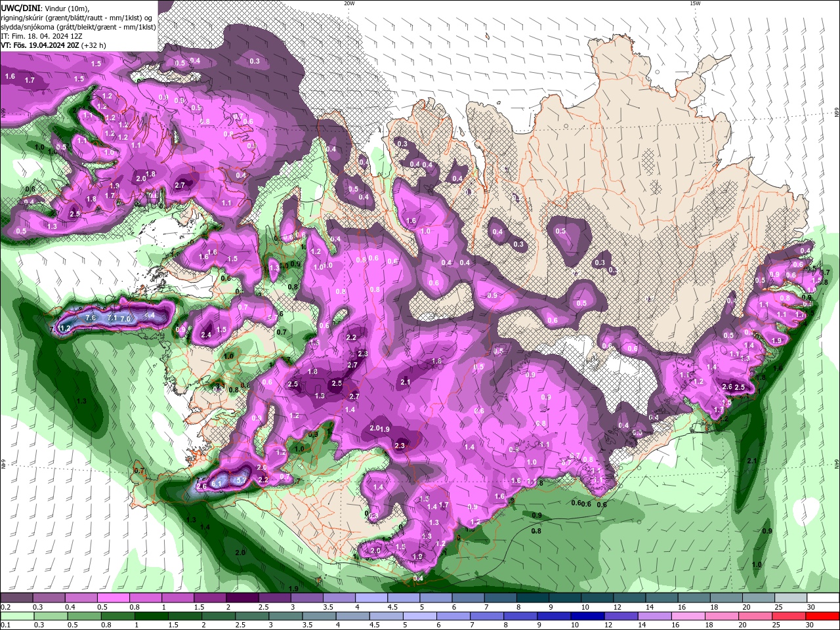Click the 0.2 label in the snow legend
This screenshot has height=630, width=840.
(x=5, y=607)
